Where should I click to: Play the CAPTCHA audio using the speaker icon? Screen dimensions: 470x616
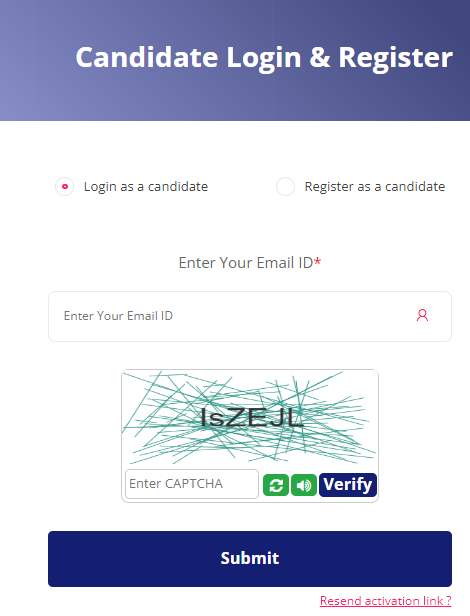pyautogui.click(x=304, y=485)
